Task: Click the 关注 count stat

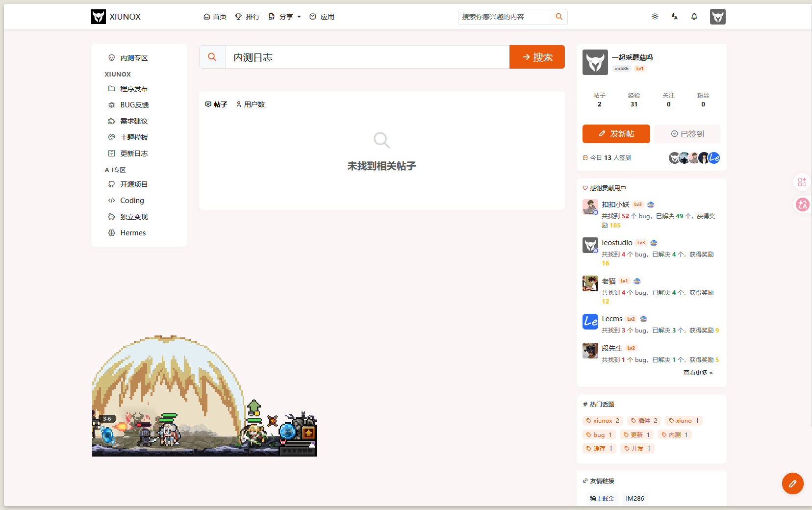Action: pyautogui.click(x=668, y=100)
